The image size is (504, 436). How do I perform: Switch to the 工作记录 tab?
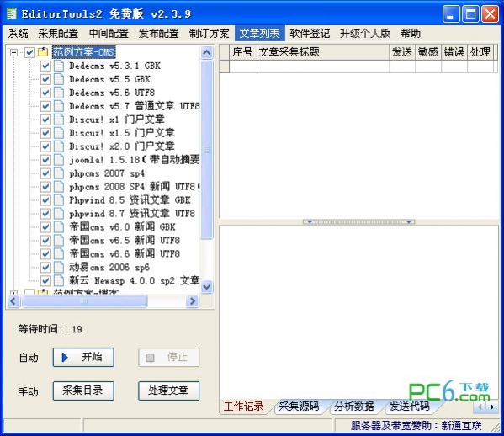[x=244, y=407]
